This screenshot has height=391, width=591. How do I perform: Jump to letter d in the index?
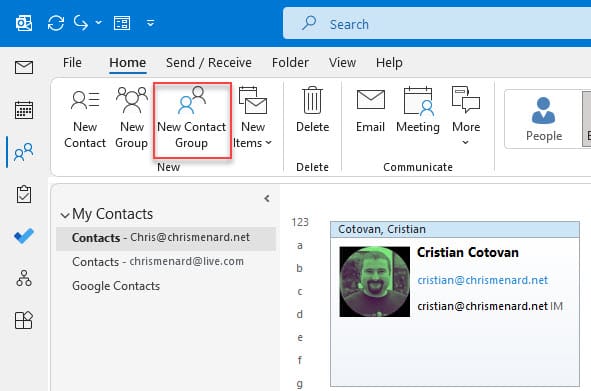point(300,314)
